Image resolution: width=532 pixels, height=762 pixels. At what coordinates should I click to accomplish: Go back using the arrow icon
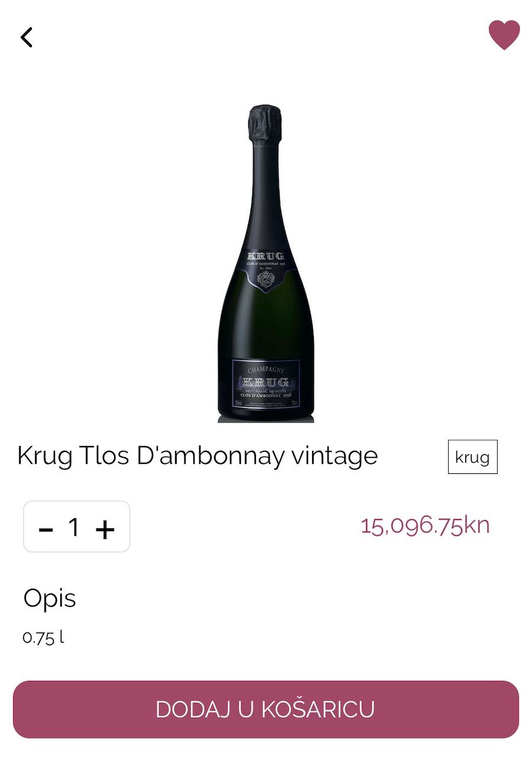(x=27, y=37)
